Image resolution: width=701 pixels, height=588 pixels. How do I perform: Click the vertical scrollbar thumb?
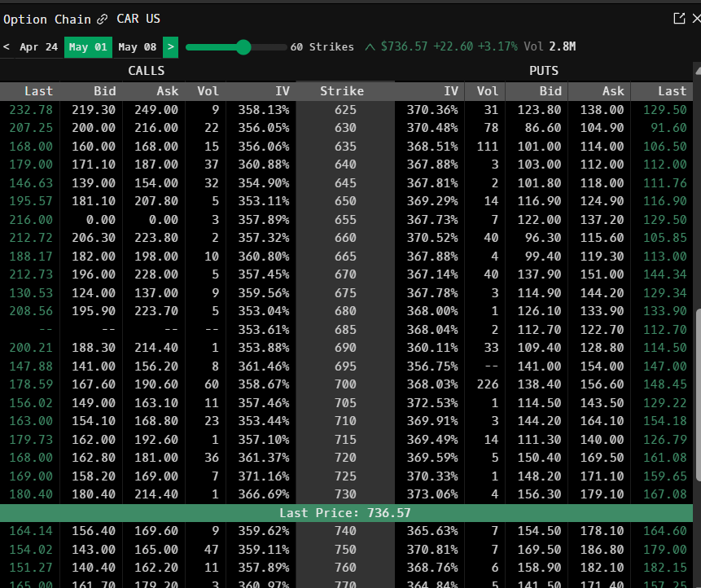[698, 395]
